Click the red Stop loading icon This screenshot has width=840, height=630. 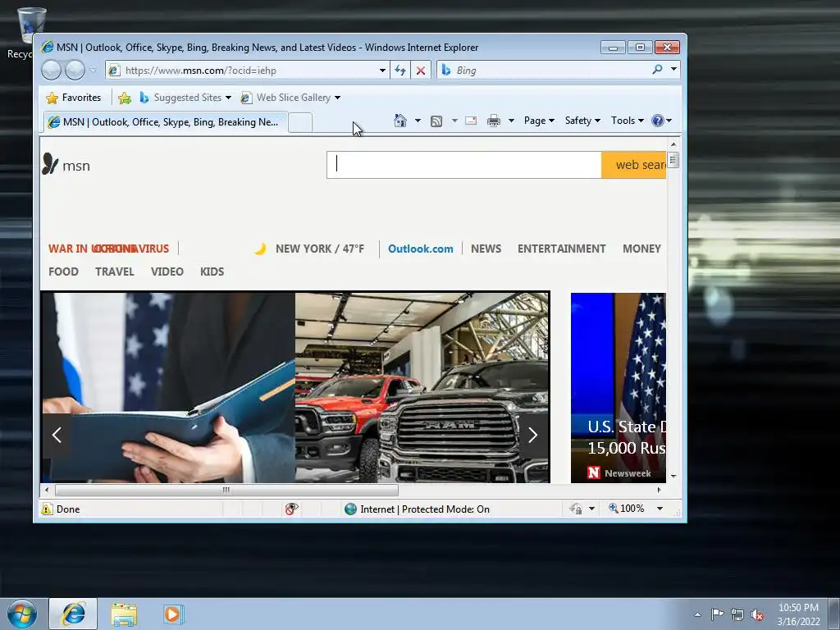[421, 71]
